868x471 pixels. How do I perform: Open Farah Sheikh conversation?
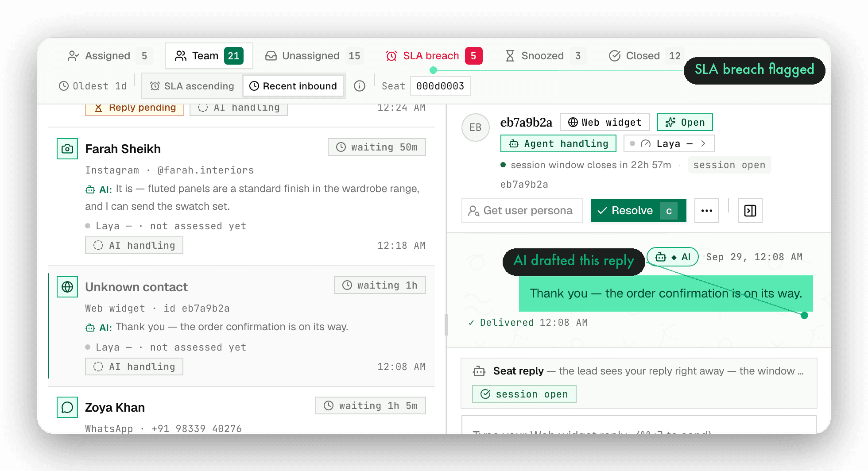point(241,196)
